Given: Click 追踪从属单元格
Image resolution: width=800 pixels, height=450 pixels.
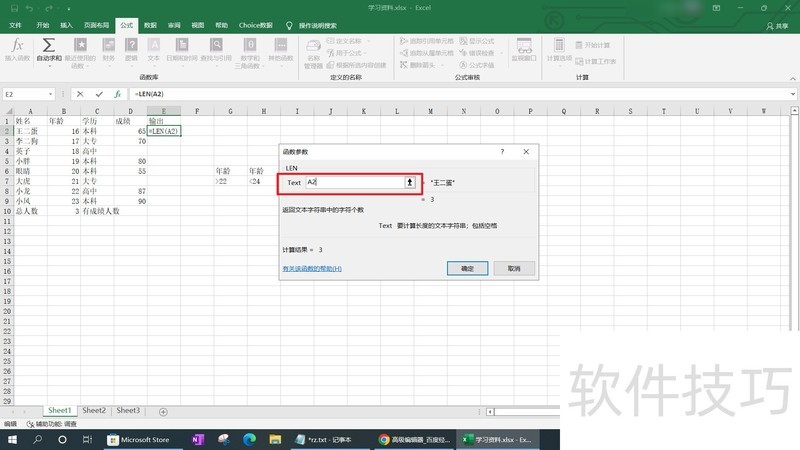Looking at the screenshot, I should pos(427,53).
